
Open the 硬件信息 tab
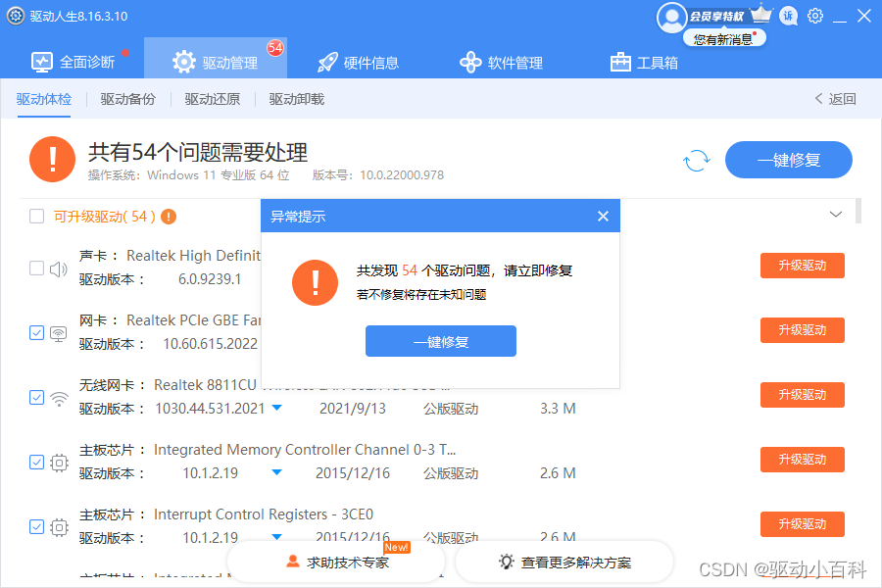pyautogui.click(x=359, y=63)
